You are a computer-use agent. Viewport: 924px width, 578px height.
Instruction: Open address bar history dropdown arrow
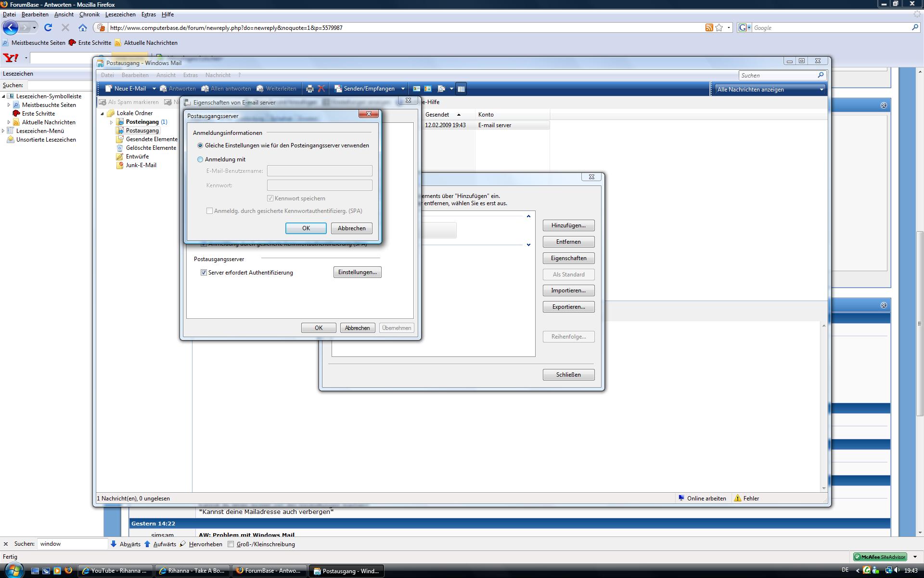729,27
